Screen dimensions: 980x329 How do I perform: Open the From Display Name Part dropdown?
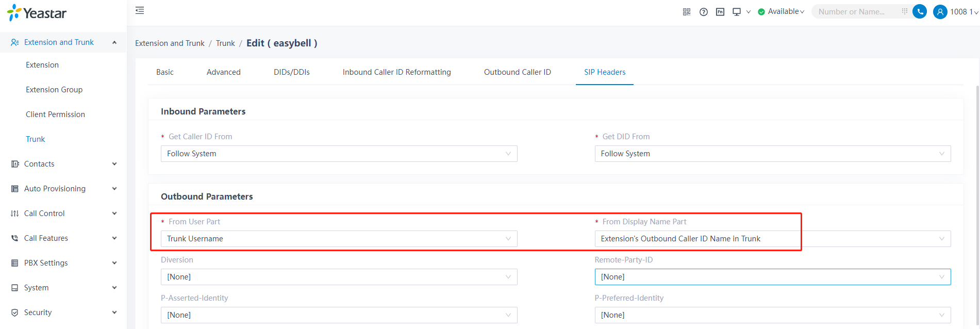tap(773, 239)
